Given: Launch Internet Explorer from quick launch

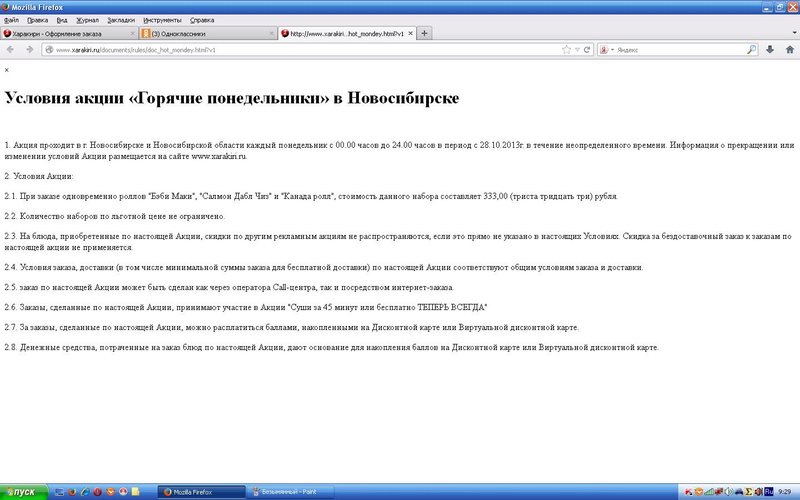Looking at the screenshot, I should pos(85,492).
